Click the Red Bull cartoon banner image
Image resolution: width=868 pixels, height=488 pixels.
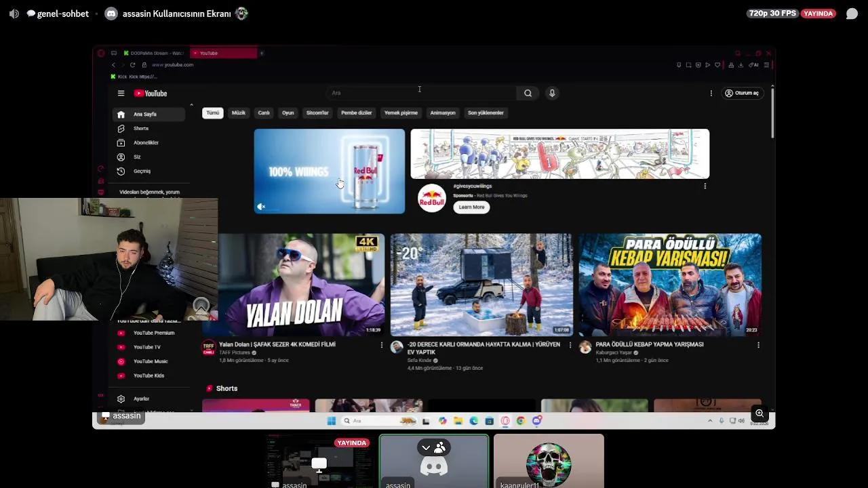(x=560, y=154)
